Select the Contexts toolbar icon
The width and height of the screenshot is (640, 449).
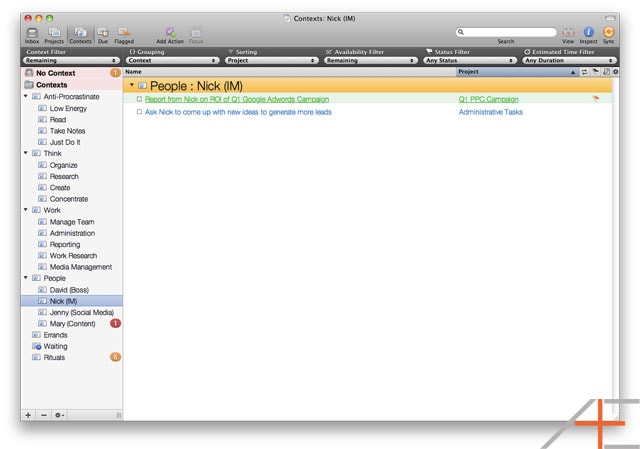pyautogui.click(x=80, y=36)
